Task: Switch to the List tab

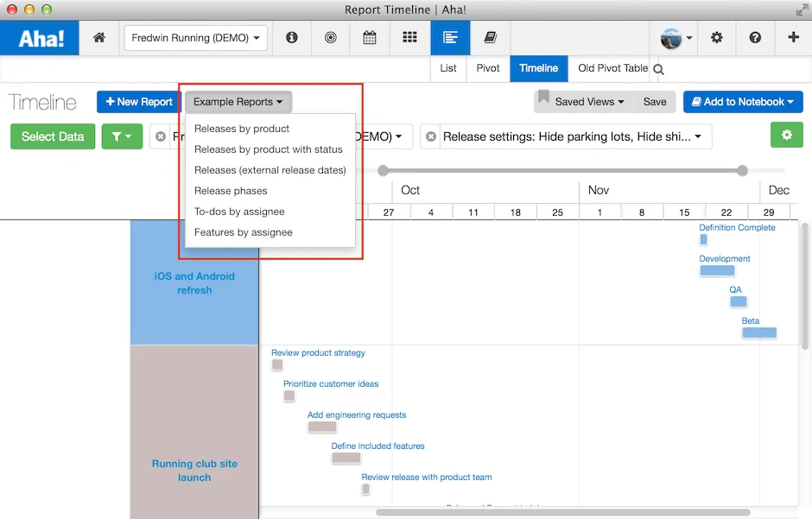Action: point(448,68)
